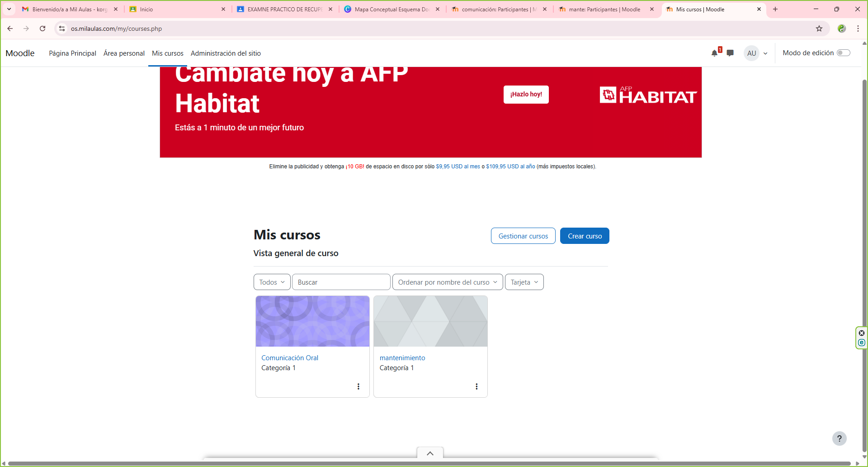Go back in browser history
Screen dimensions: 868x467
click(x=10, y=29)
